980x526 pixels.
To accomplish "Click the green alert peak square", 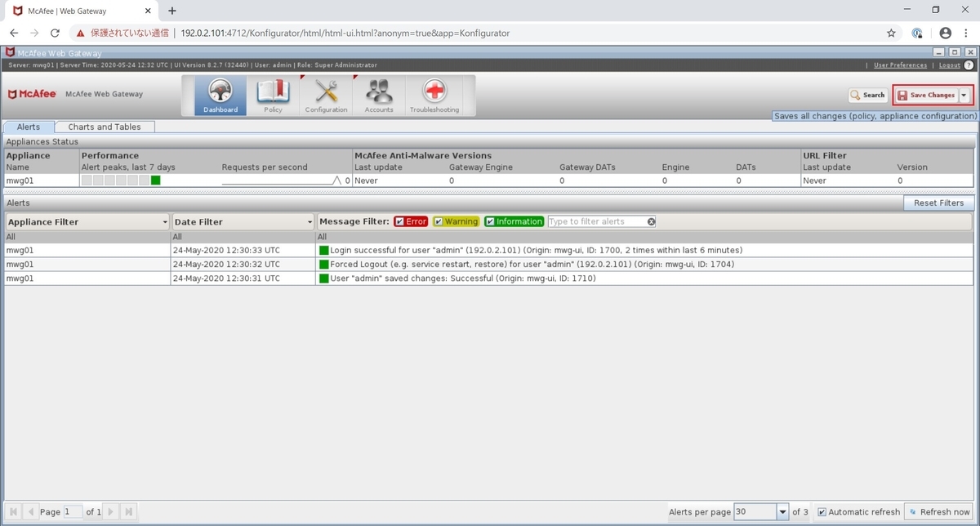I will pyautogui.click(x=155, y=180).
